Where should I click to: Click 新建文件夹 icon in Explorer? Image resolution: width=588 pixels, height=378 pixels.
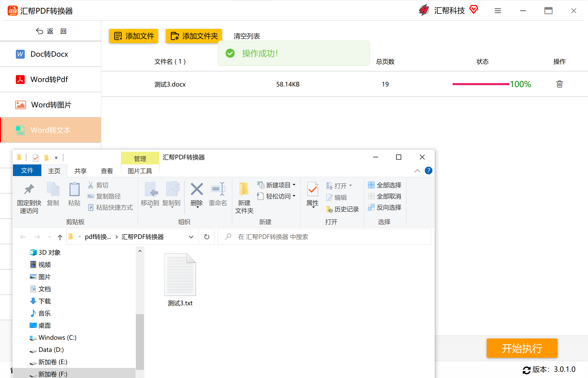coord(244,189)
